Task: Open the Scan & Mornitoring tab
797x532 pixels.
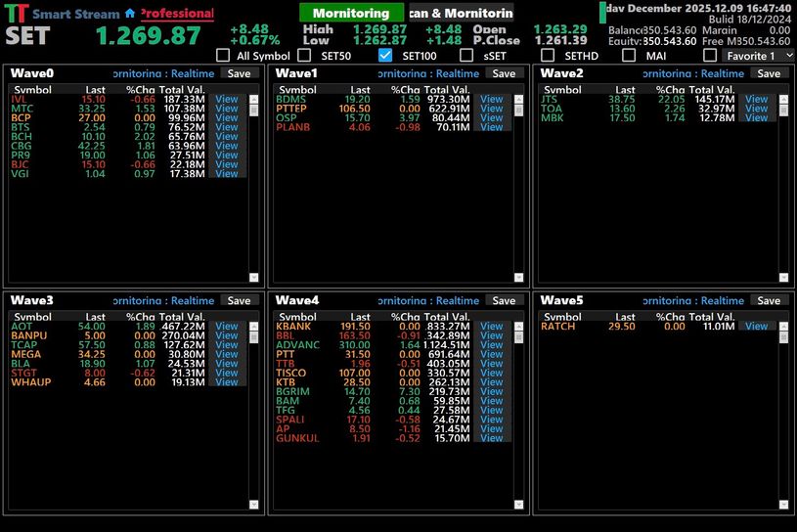Action: (460, 14)
